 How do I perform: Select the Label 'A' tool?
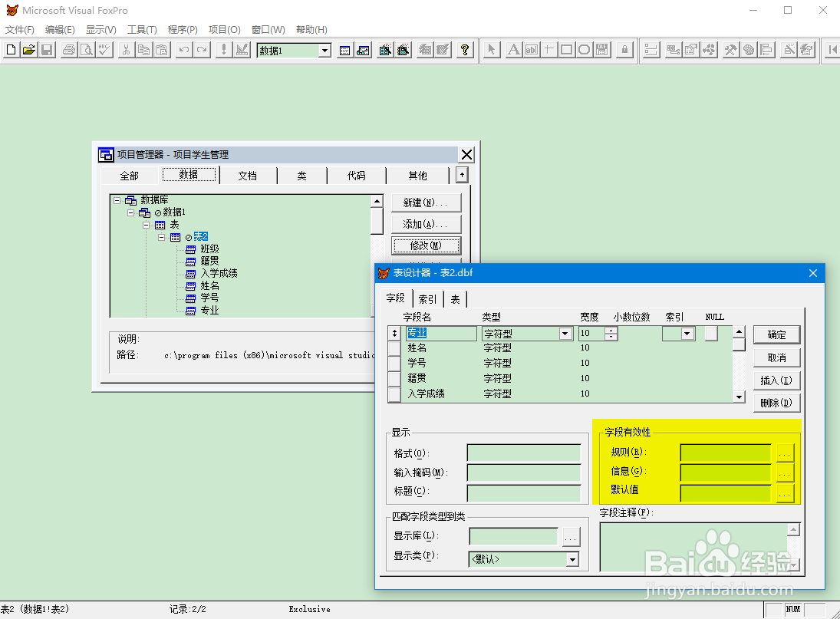coord(513,51)
